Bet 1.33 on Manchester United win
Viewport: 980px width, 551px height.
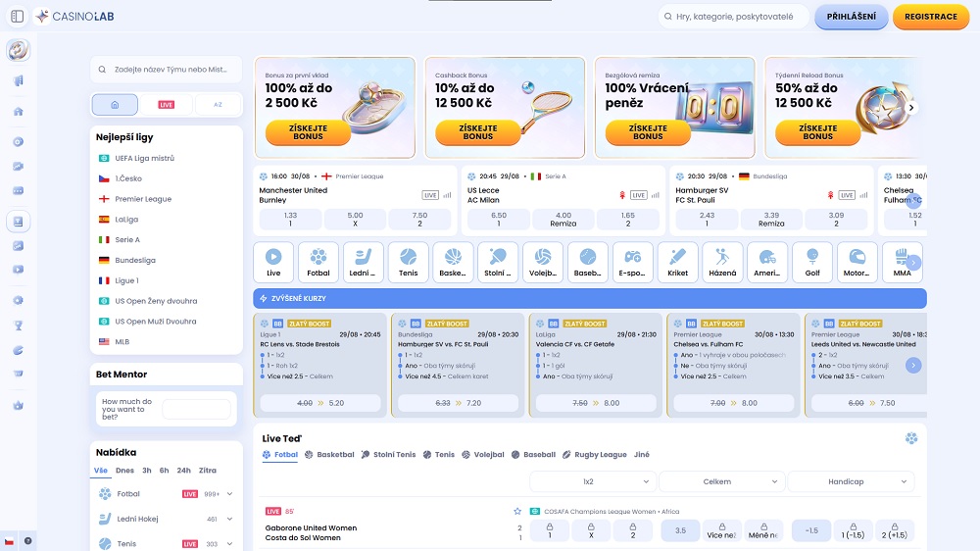click(291, 220)
